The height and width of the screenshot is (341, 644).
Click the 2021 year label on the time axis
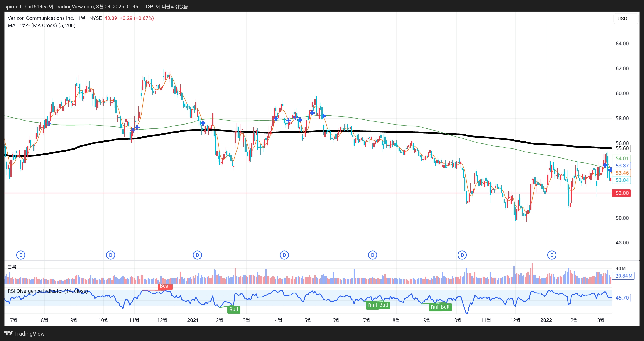click(193, 320)
